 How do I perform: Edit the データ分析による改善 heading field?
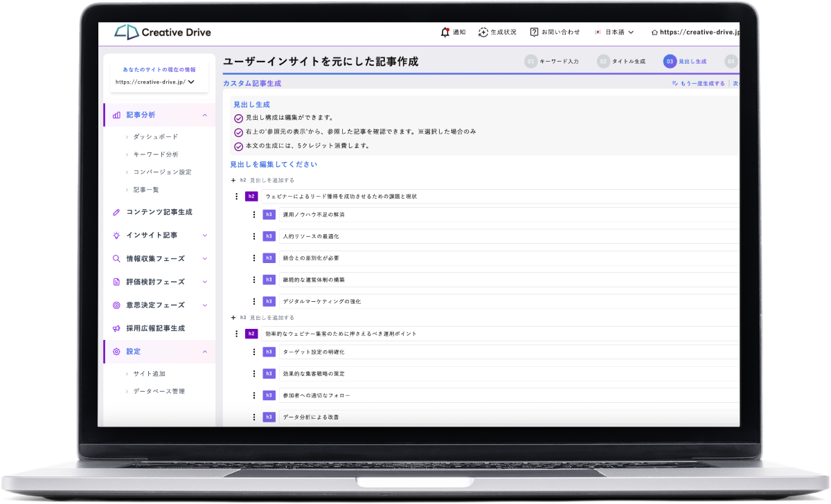coord(509,417)
